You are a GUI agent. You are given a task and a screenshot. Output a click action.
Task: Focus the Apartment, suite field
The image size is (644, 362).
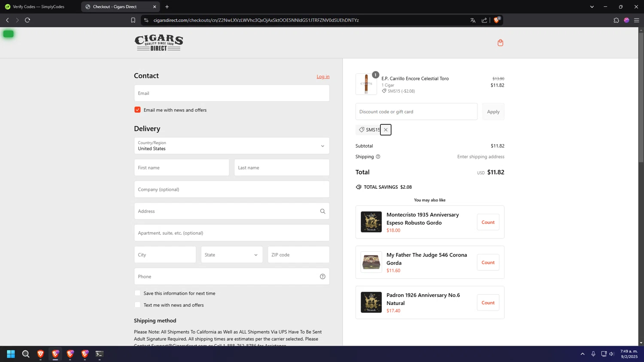click(232, 233)
